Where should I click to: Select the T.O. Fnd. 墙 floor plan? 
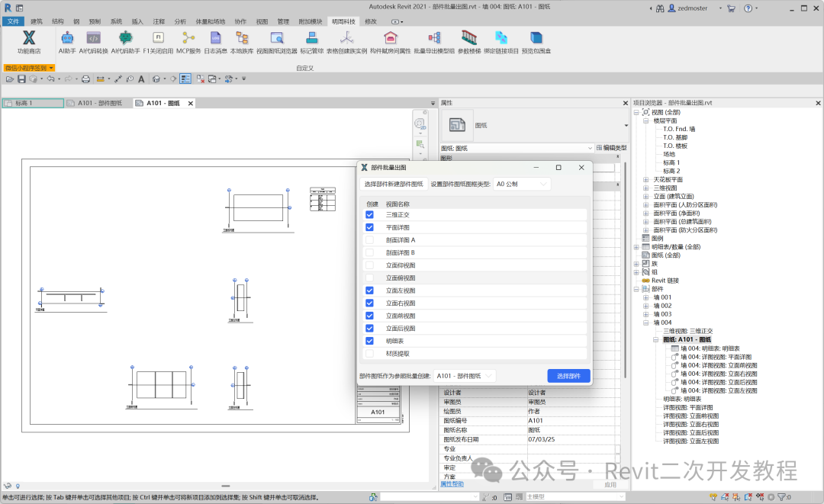pyautogui.click(x=679, y=129)
